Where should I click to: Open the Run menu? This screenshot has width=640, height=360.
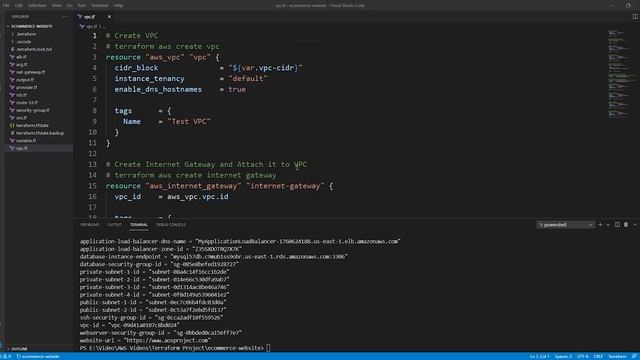82,5
